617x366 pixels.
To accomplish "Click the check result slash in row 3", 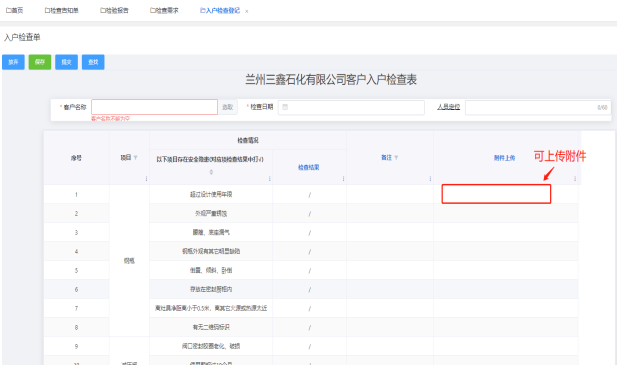I will 310,233.
